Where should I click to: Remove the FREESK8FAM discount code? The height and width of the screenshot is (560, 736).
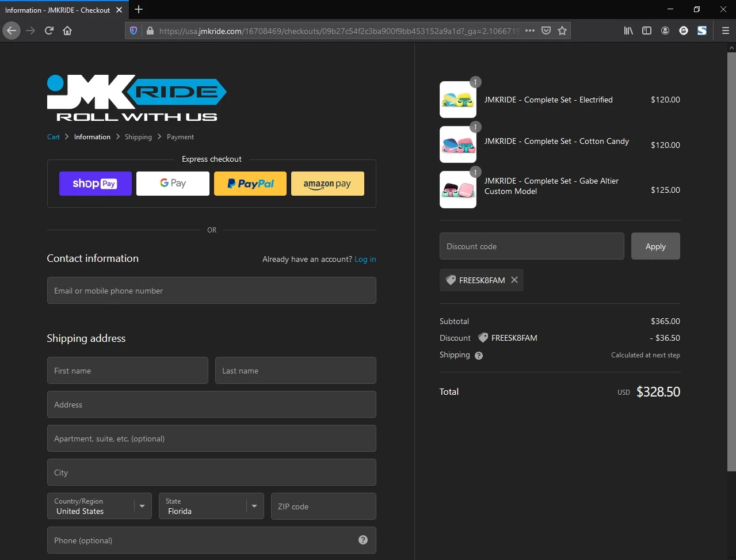514,280
